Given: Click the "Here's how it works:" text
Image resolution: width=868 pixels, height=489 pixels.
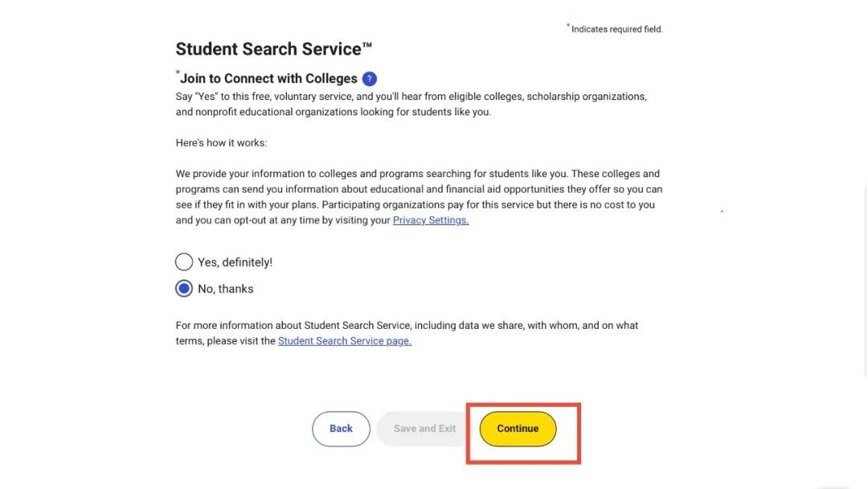Looking at the screenshot, I should 222,143.
